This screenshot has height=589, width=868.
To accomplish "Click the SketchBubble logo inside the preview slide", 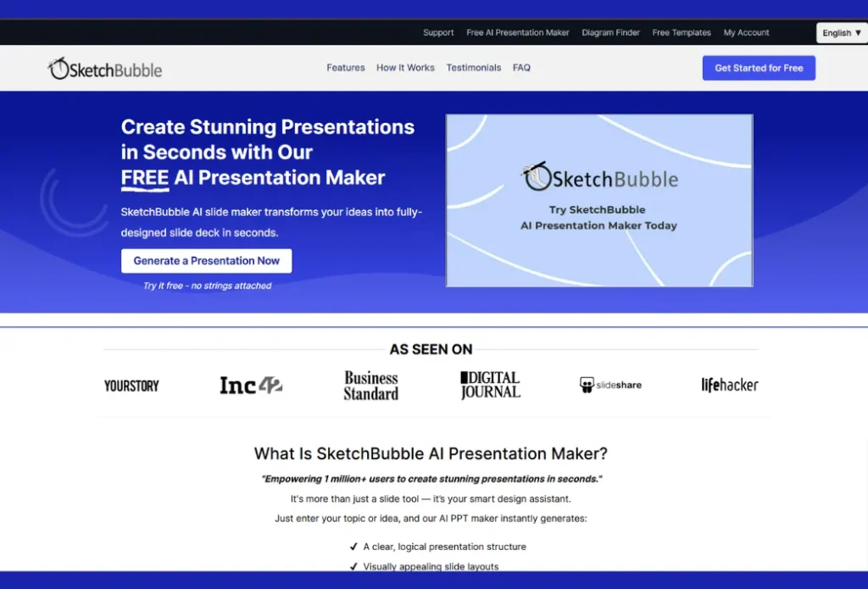I will tap(599, 176).
